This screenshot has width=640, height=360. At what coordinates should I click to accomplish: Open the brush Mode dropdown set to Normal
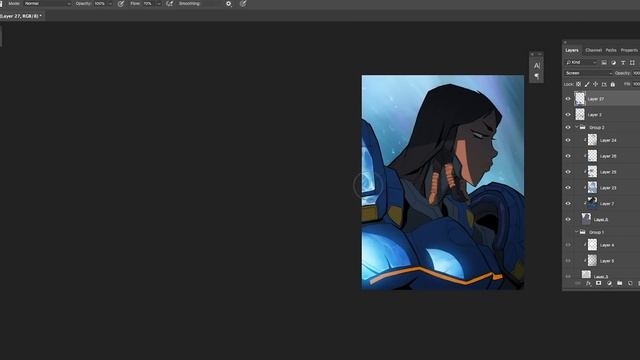tap(47, 4)
